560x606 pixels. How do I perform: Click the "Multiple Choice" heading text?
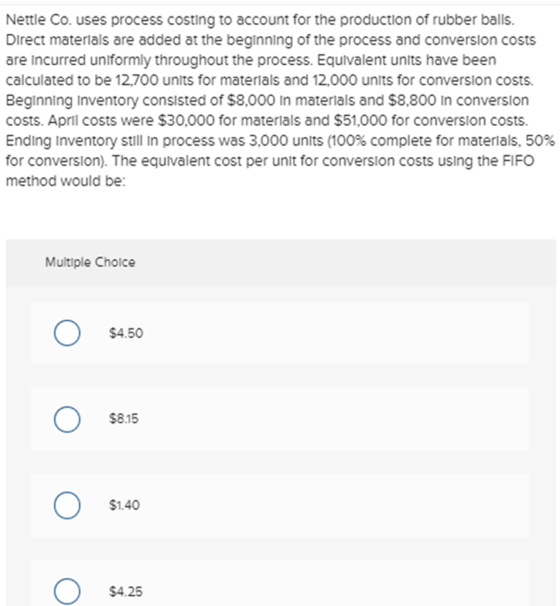[90, 262]
